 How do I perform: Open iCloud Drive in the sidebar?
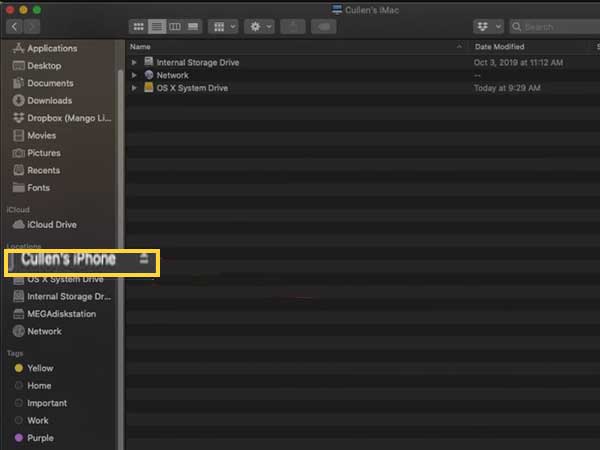45,225
